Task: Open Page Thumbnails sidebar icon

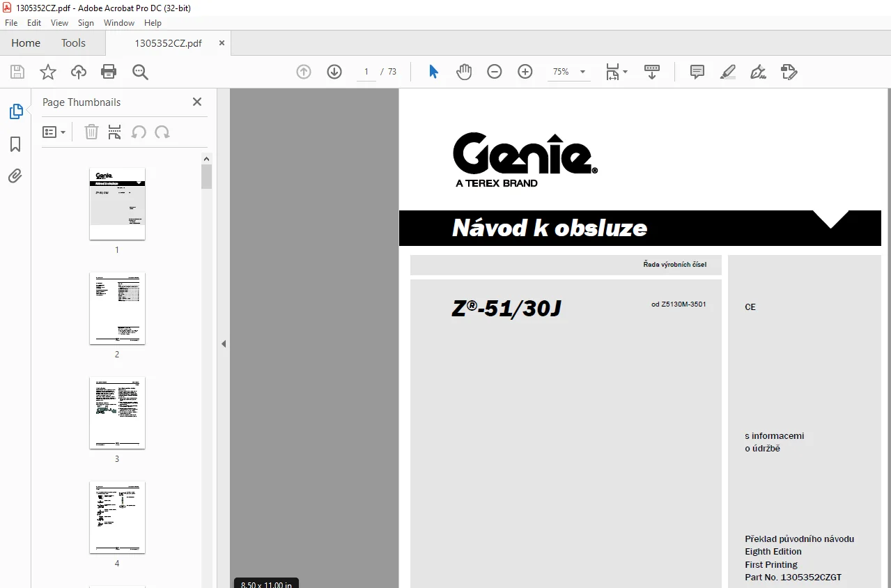Action: click(15, 111)
